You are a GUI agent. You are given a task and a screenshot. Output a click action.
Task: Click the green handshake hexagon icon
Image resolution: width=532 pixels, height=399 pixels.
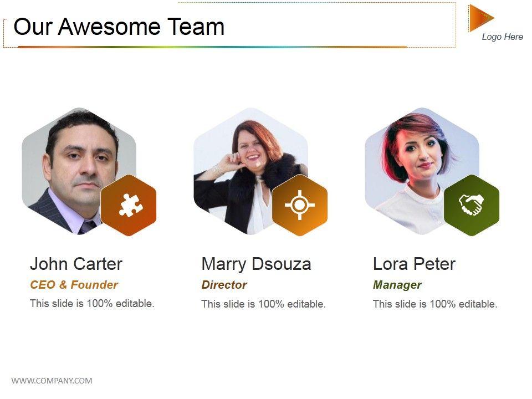pyautogui.click(x=472, y=205)
